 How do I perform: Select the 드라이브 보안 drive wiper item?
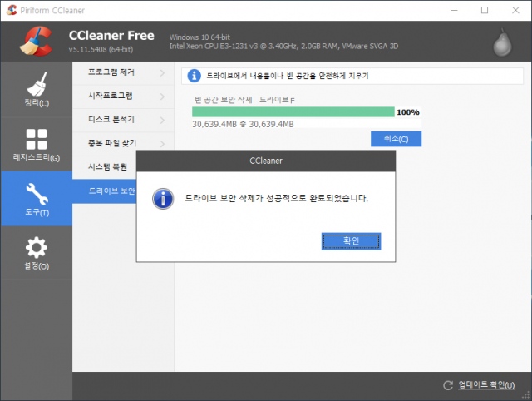[x=105, y=191]
